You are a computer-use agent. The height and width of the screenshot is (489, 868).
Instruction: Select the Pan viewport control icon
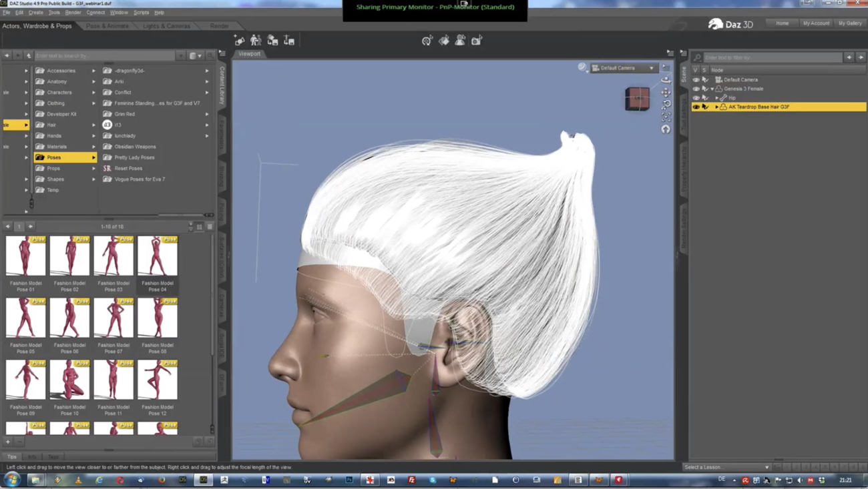click(x=665, y=92)
